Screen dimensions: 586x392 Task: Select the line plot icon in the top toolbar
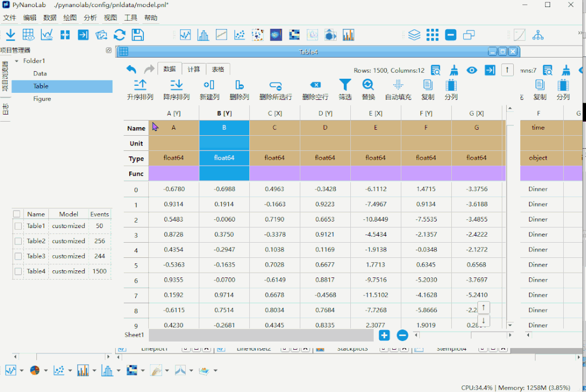(x=185, y=35)
